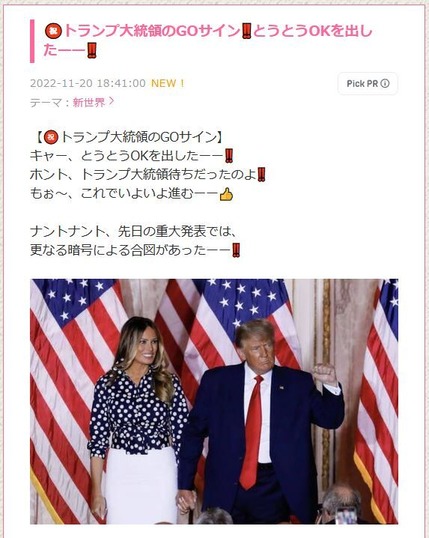The width and height of the screenshot is (429, 538).
Task: Click the red 祝 emoji in the title
Action: [x=53, y=32]
